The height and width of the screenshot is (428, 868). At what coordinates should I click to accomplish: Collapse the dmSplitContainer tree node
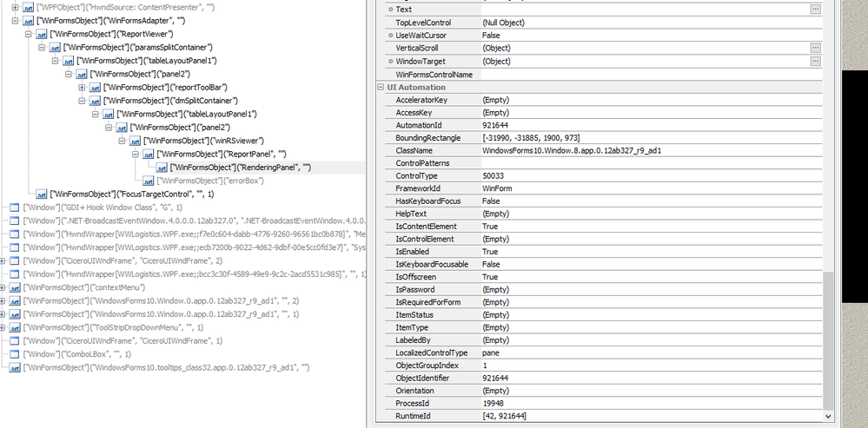pos(82,101)
